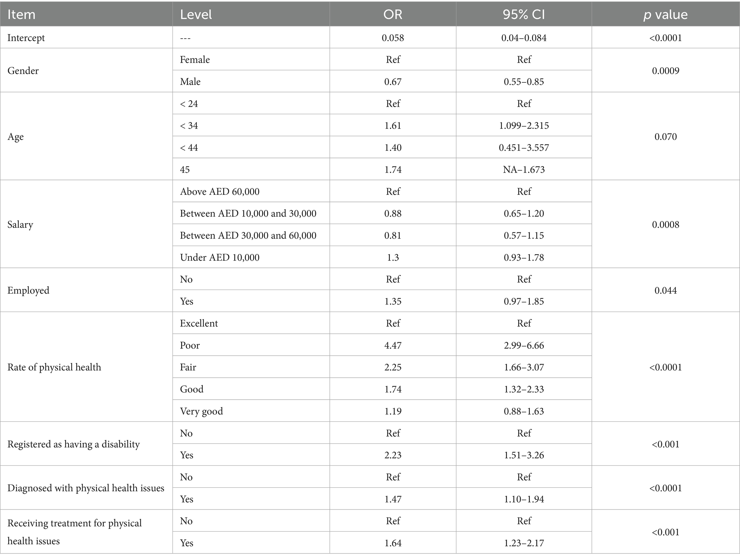Click Registered as having a disability cell
740x560 pixels.
click(x=73, y=444)
